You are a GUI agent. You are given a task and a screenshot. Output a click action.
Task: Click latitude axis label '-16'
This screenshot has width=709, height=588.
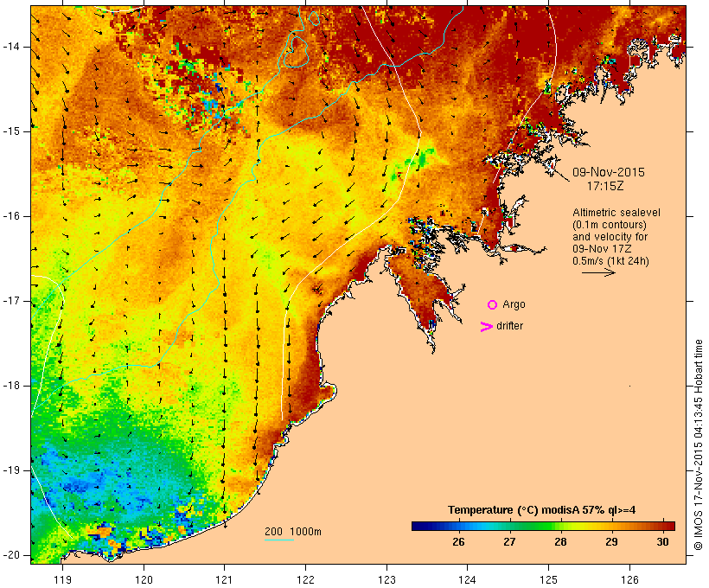(10, 216)
